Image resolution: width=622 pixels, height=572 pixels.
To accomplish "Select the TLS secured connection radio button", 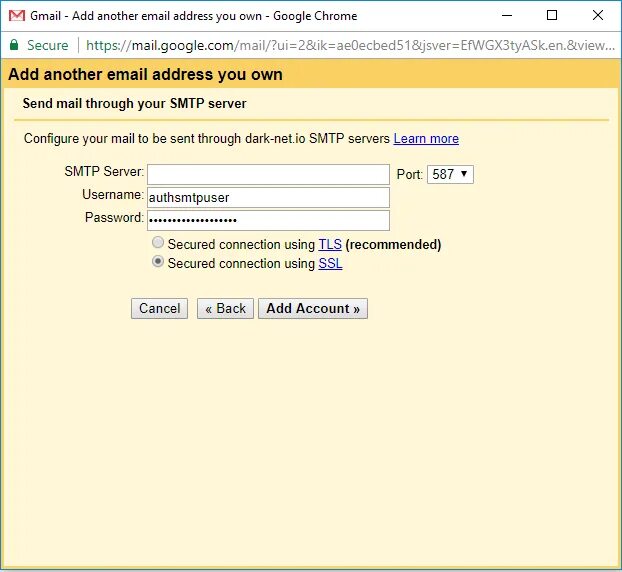I will coord(158,242).
